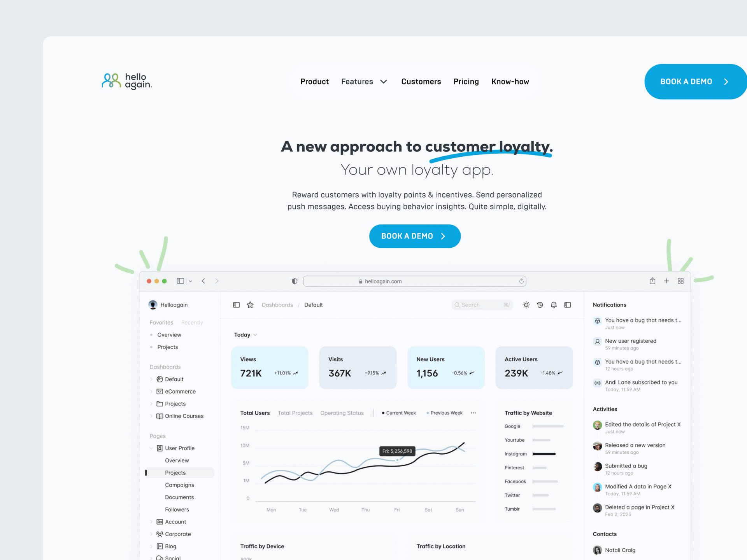Click the history/restore clock icon

point(539,305)
